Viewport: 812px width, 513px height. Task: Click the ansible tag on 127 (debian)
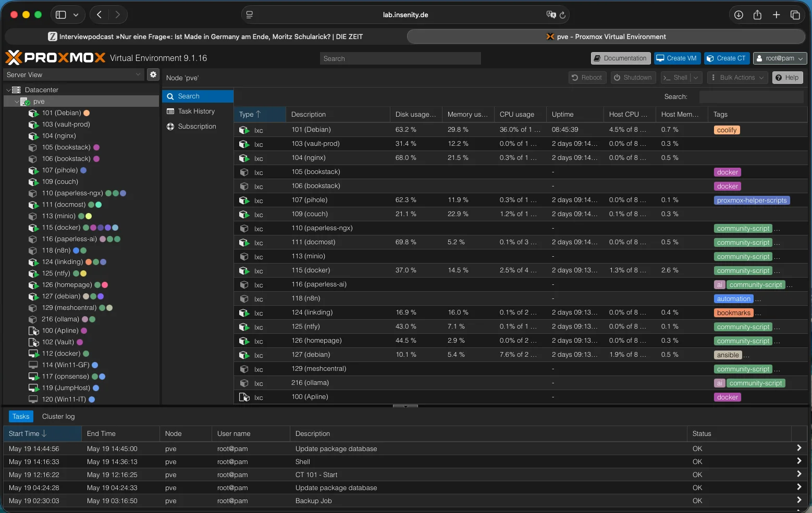728,355
